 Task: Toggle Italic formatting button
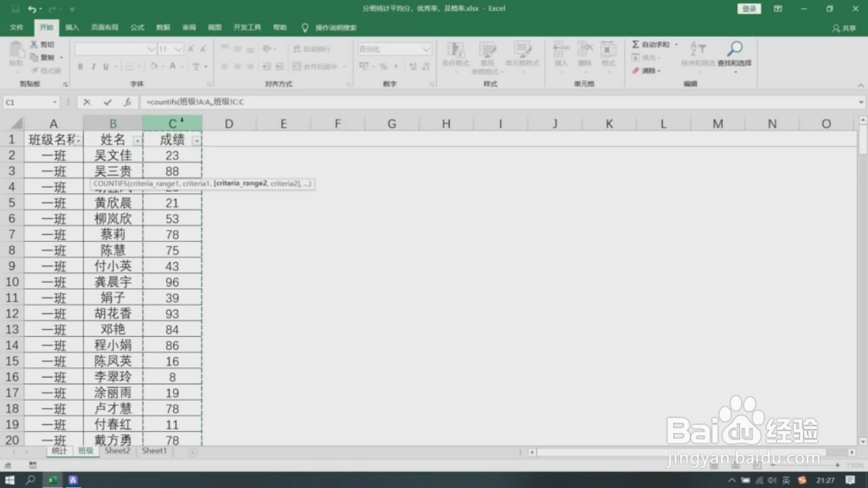(x=93, y=66)
